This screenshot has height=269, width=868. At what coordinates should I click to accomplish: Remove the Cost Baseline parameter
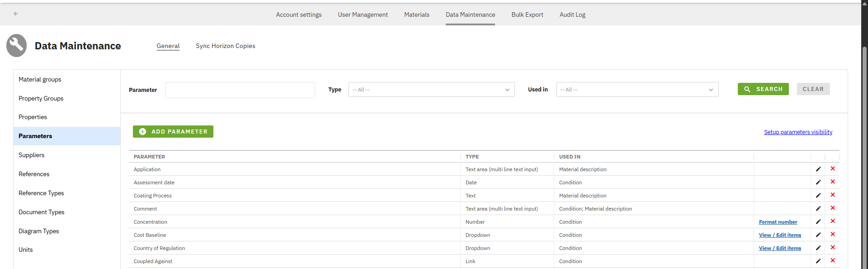pos(832,235)
